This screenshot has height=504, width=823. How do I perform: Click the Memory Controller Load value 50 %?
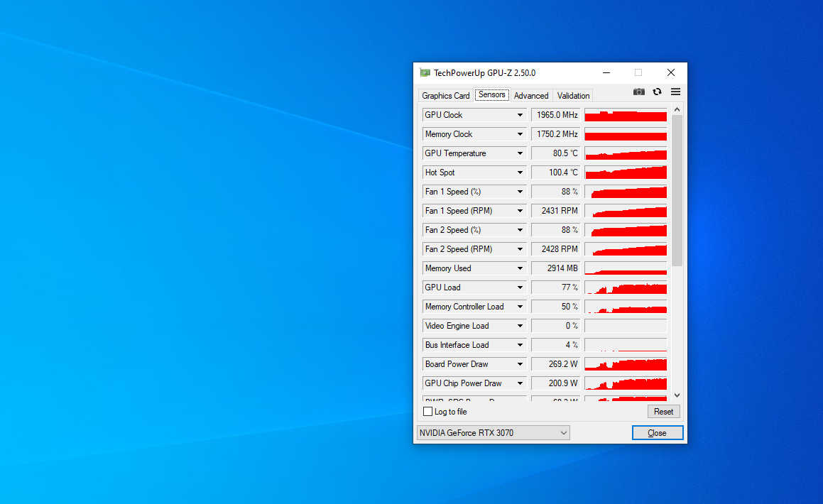[x=556, y=307]
